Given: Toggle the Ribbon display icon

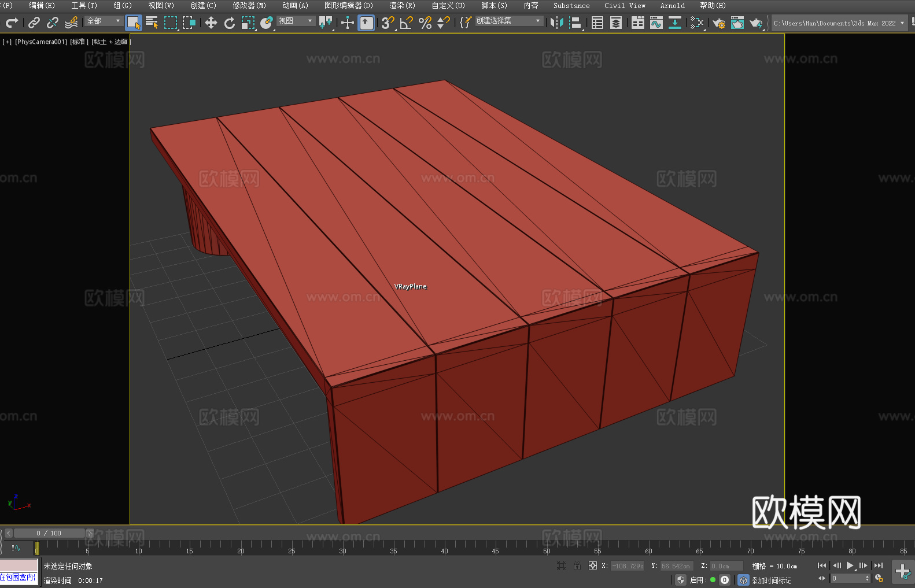Looking at the screenshot, I should point(638,23).
